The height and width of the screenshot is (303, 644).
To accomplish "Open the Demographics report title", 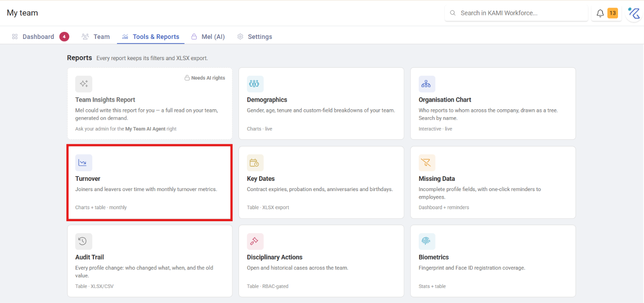I will pos(267,100).
